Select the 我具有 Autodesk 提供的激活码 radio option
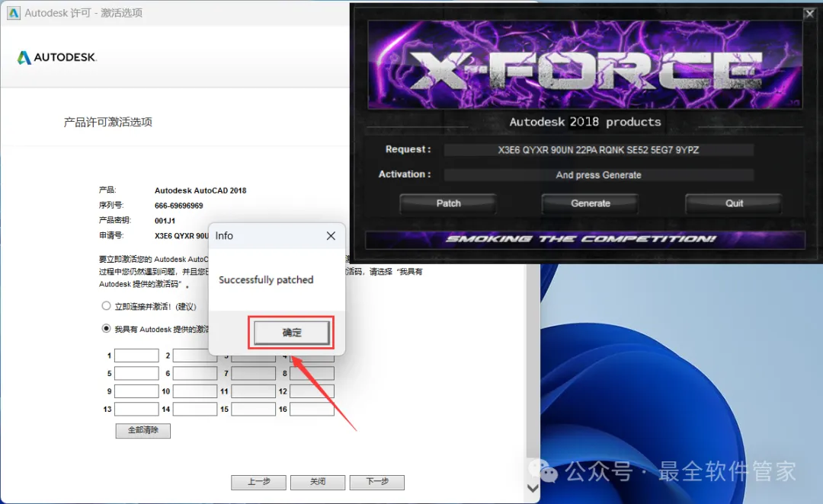Viewport: 823px width, 504px height. (x=106, y=328)
